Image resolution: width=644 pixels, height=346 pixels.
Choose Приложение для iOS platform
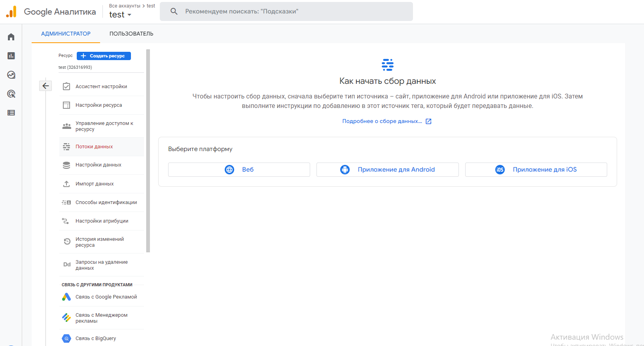(x=536, y=170)
